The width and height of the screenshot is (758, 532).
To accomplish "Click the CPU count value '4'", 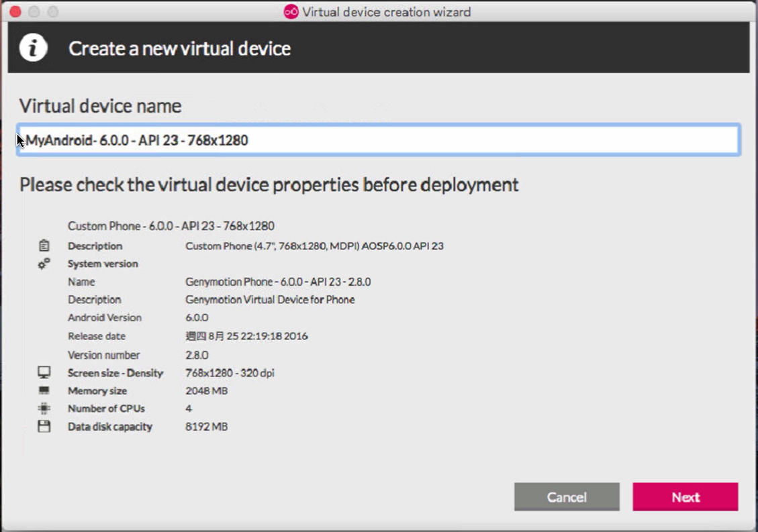I will (189, 409).
